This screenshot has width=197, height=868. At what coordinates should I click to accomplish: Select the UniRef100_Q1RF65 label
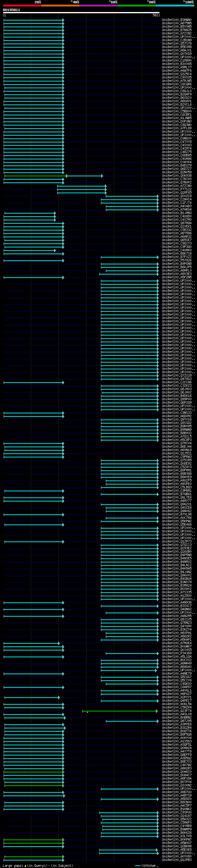(177, 192)
